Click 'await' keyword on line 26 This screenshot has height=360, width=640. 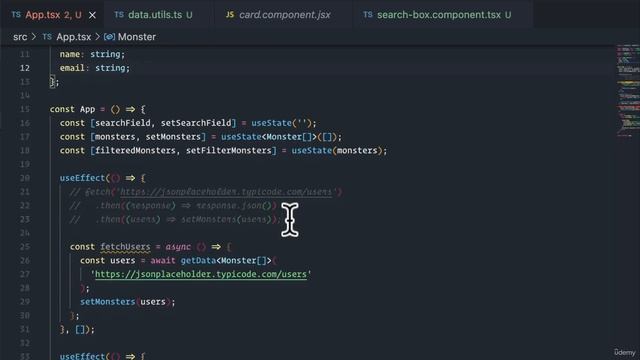coord(163,260)
